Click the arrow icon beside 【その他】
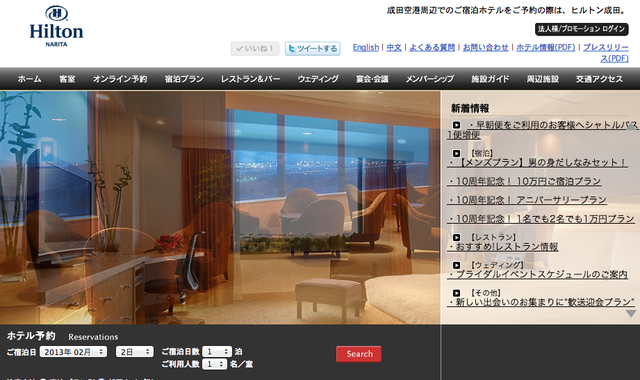Image resolution: width=640 pixels, height=380 pixels. (456, 293)
